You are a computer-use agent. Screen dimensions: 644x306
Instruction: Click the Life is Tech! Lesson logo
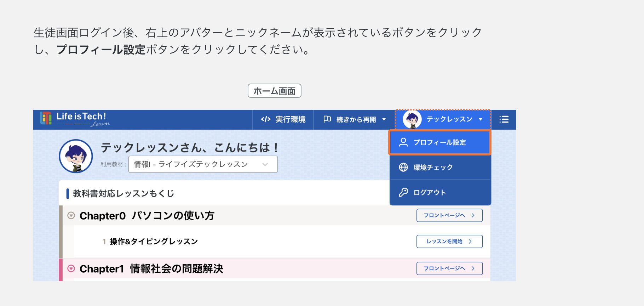pyautogui.click(x=75, y=119)
